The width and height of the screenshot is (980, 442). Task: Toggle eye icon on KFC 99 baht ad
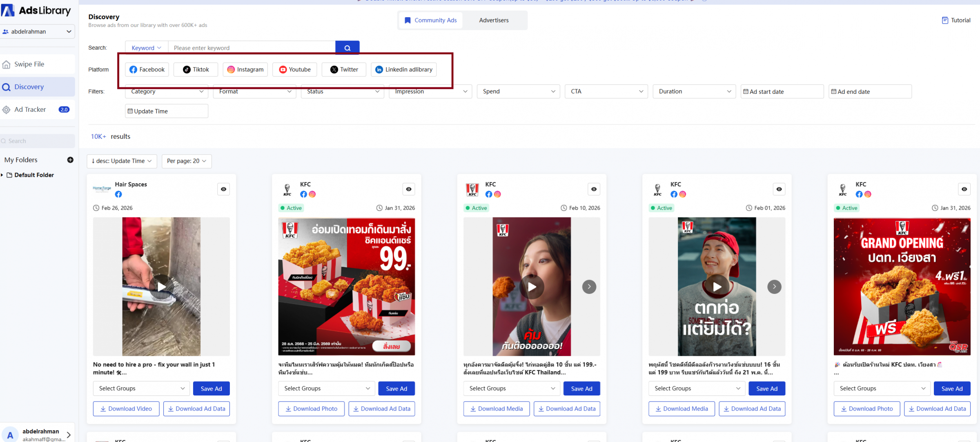(409, 189)
